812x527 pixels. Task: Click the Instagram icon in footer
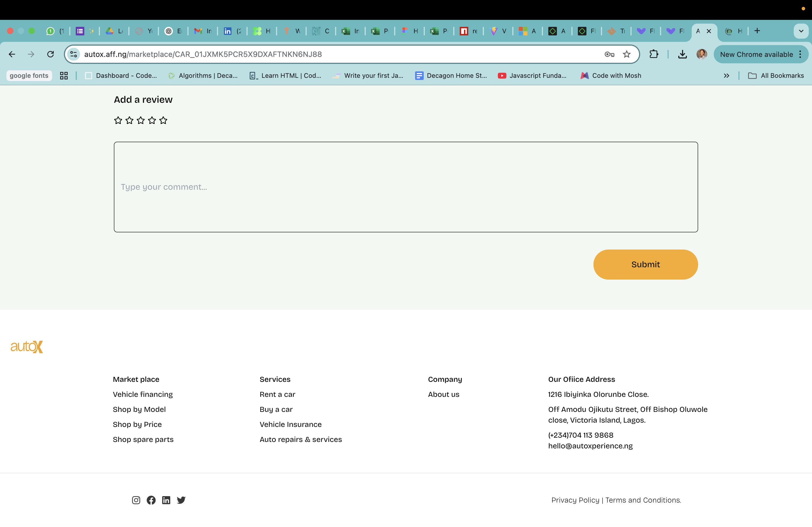click(136, 500)
